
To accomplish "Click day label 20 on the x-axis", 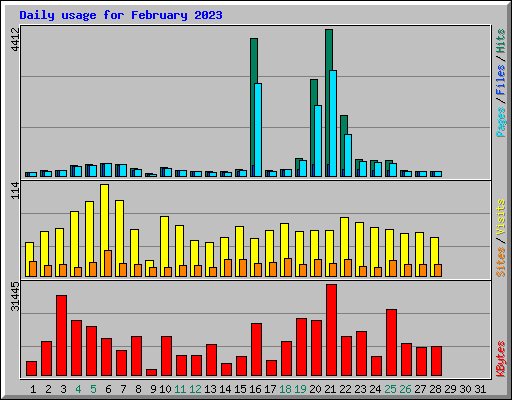I will 315,389.
